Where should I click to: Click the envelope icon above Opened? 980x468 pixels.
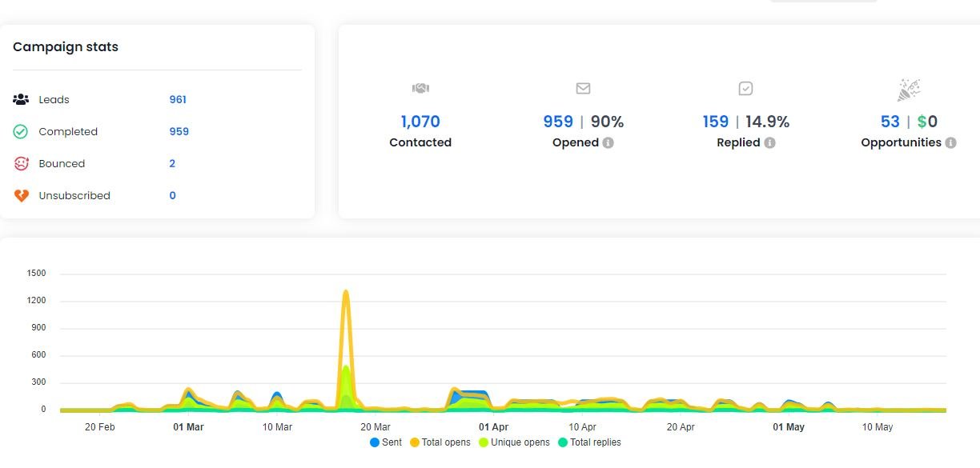583,89
